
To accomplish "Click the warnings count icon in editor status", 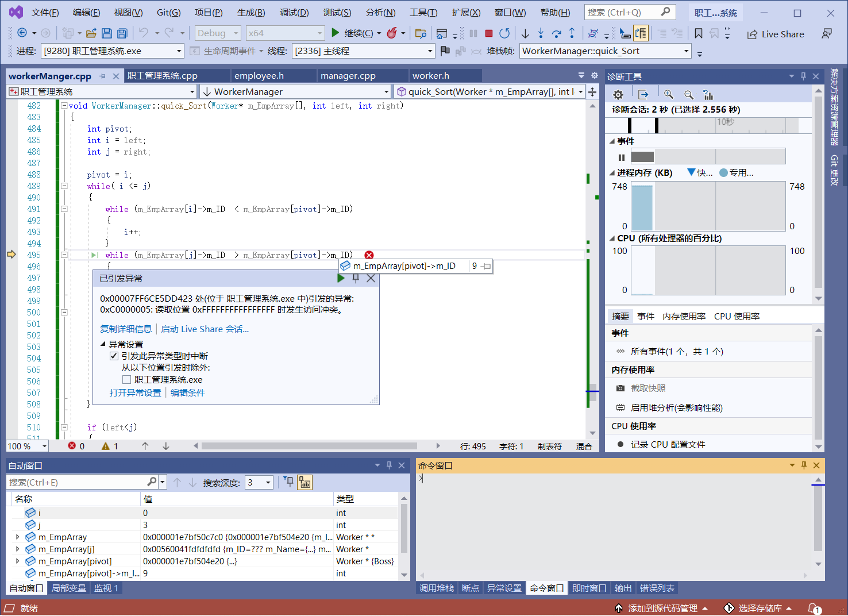I will click(x=106, y=446).
